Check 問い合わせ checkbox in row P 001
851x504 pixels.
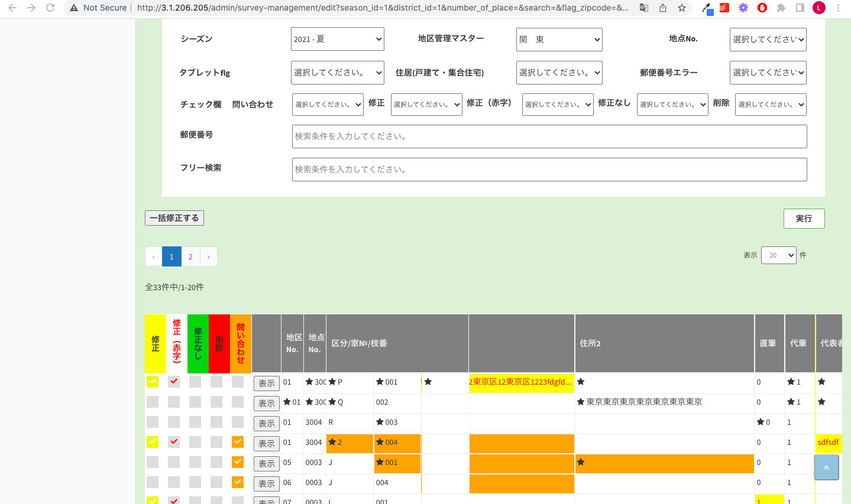[238, 382]
